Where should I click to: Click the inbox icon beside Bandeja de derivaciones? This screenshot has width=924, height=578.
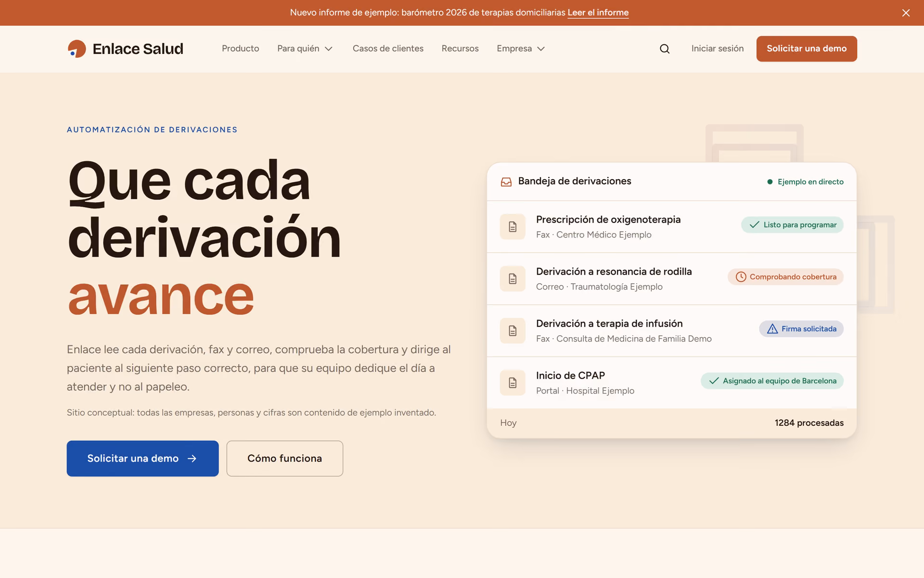pyautogui.click(x=506, y=182)
